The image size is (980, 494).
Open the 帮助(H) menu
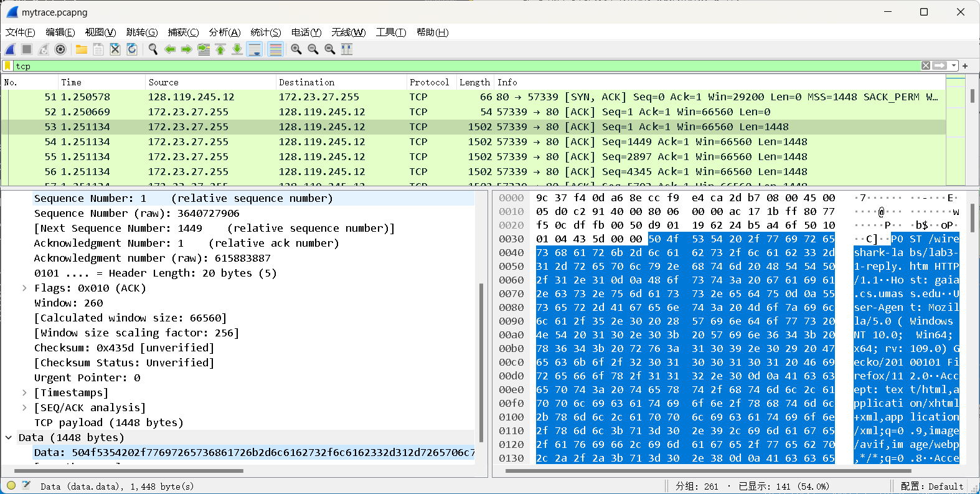432,32
